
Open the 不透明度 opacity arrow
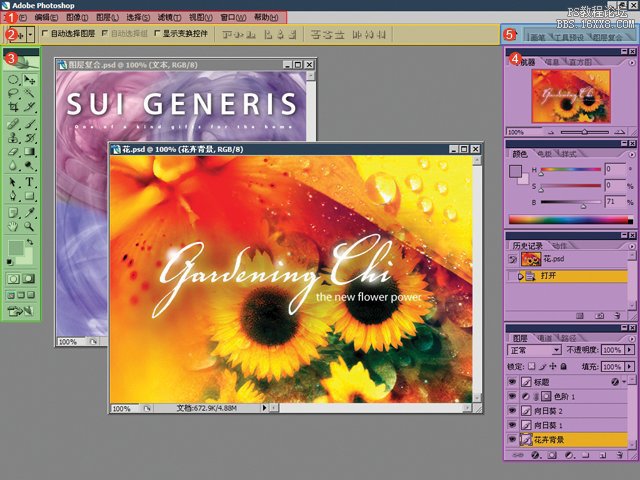pos(627,351)
